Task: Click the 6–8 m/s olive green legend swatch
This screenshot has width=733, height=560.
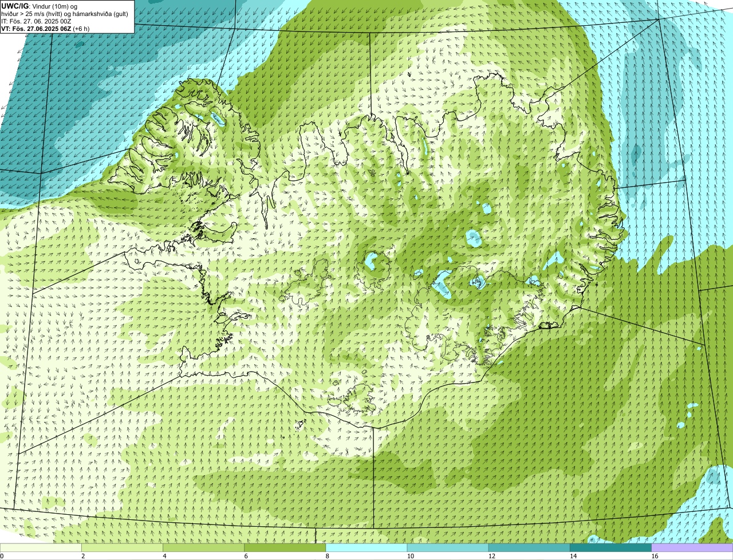Action: (x=285, y=548)
